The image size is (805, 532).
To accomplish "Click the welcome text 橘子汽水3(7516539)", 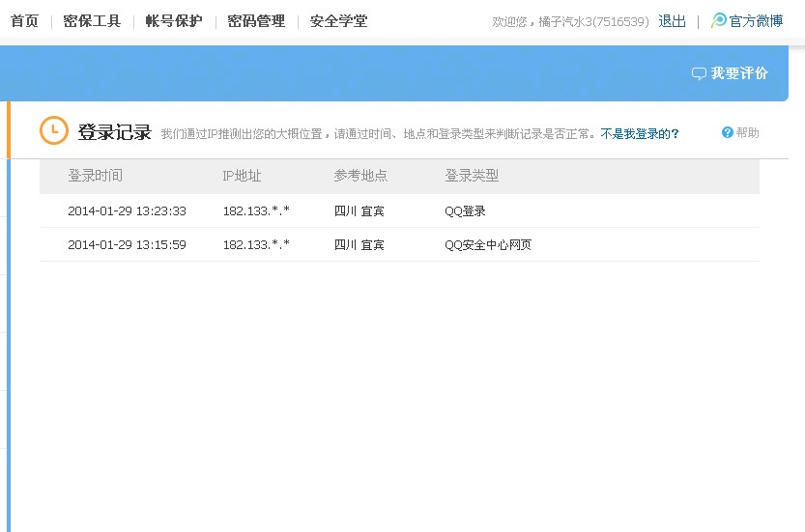I will [593, 21].
